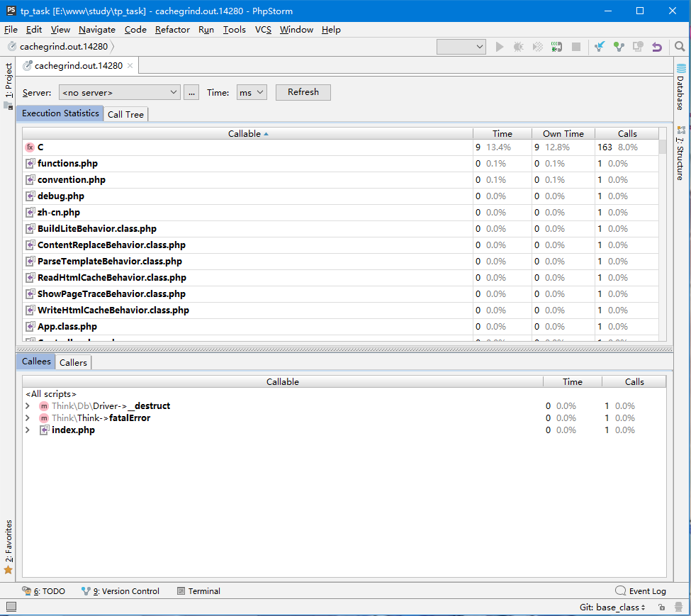Image resolution: width=691 pixels, height=616 pixels.
Task: Click the functions.php file icon
Action: pos(30,164)
